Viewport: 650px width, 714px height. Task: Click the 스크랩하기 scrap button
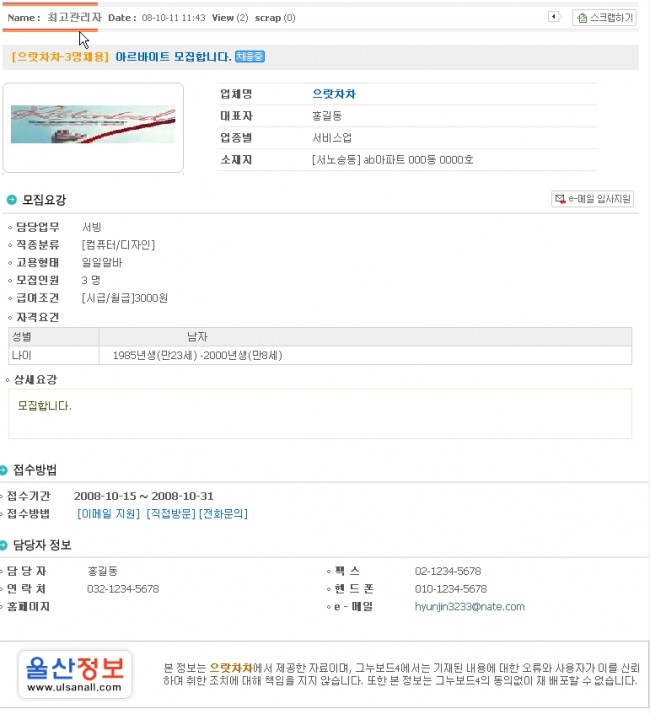[604, 18]
